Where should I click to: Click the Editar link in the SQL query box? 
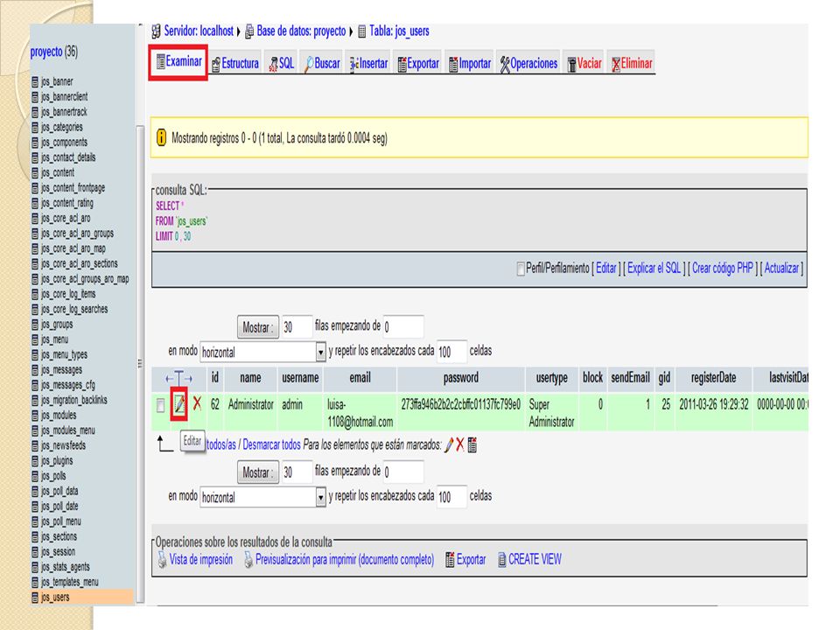click(605, 269)
